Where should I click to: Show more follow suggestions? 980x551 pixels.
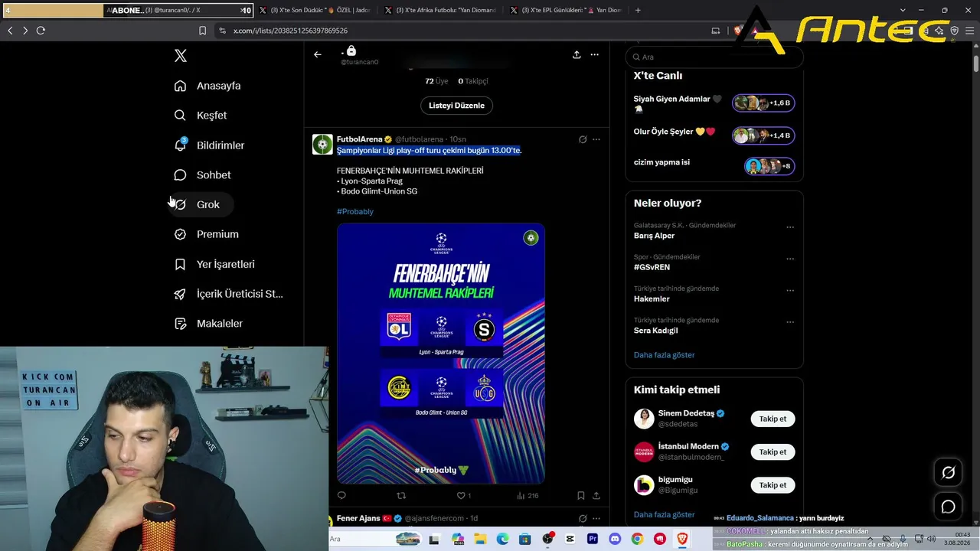[x=664, y=515]
